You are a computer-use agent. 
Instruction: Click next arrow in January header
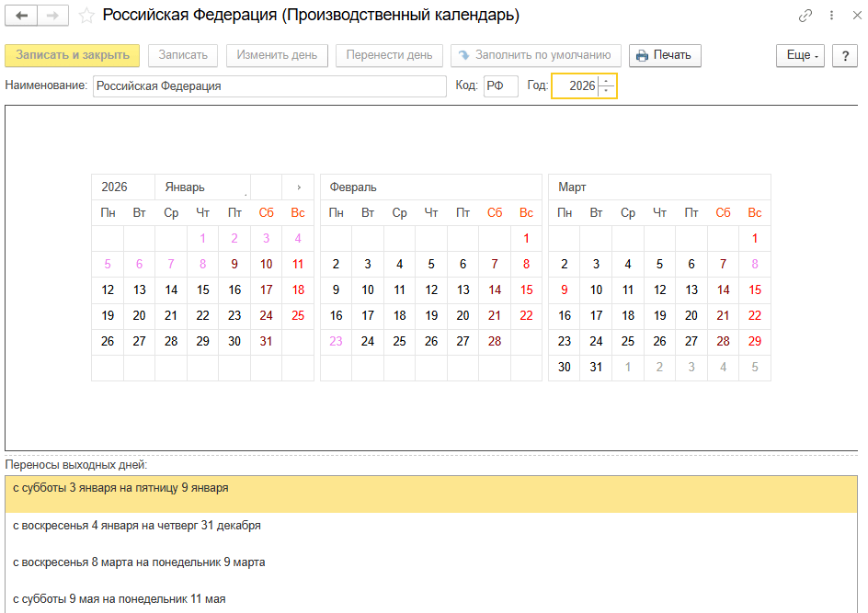click(298, 187)
